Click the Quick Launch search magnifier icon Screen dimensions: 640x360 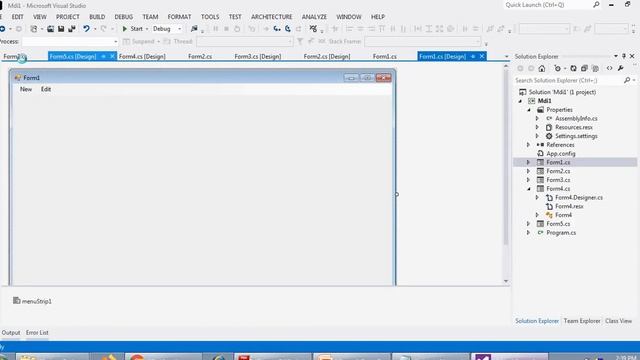point(596,5)
